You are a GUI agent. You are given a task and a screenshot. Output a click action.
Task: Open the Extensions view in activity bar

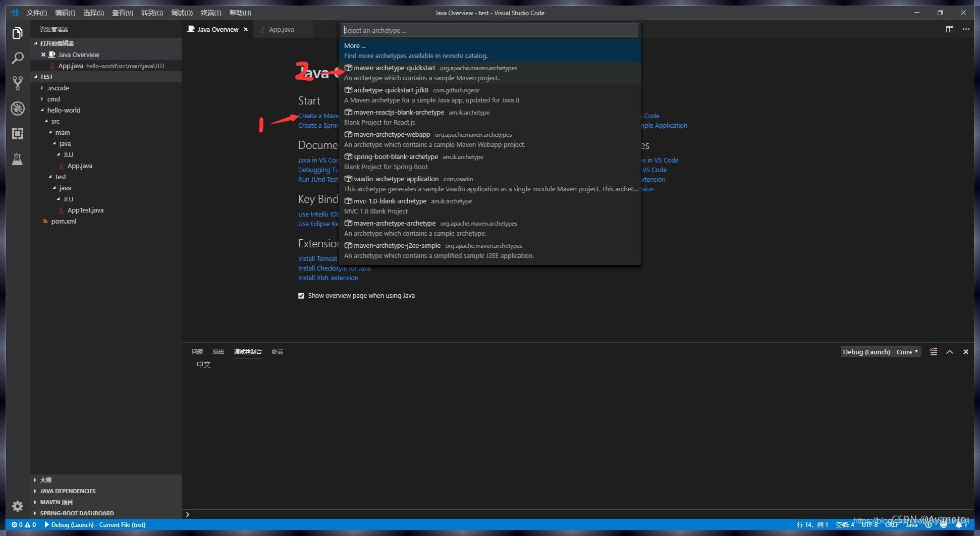[x=17, y=134]
